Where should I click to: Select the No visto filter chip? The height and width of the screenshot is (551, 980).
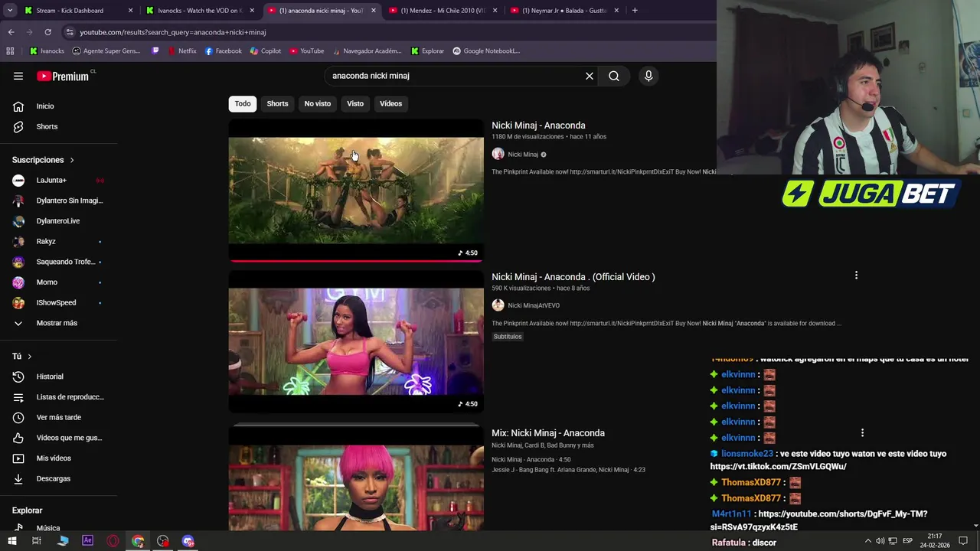318,103
